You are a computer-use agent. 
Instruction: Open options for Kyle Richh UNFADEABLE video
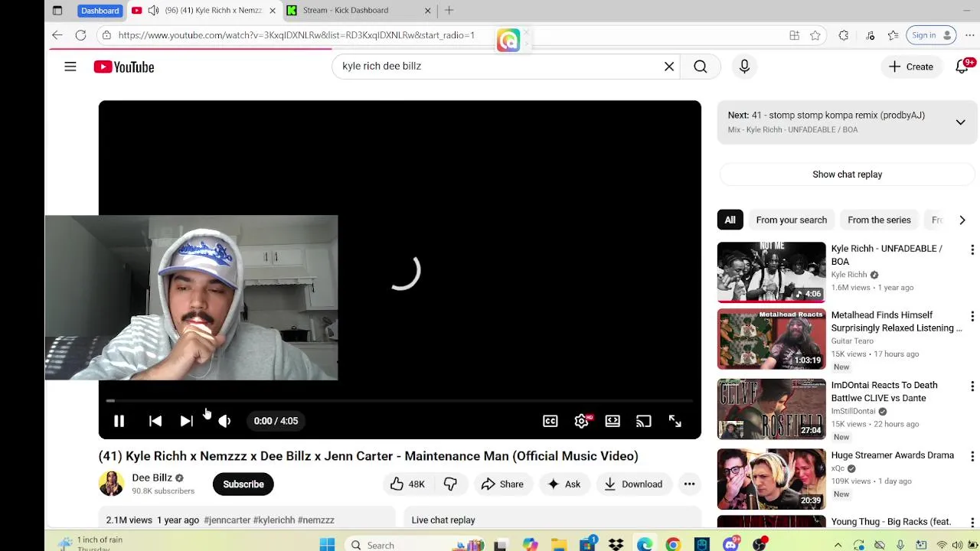[x=972, y=250]
